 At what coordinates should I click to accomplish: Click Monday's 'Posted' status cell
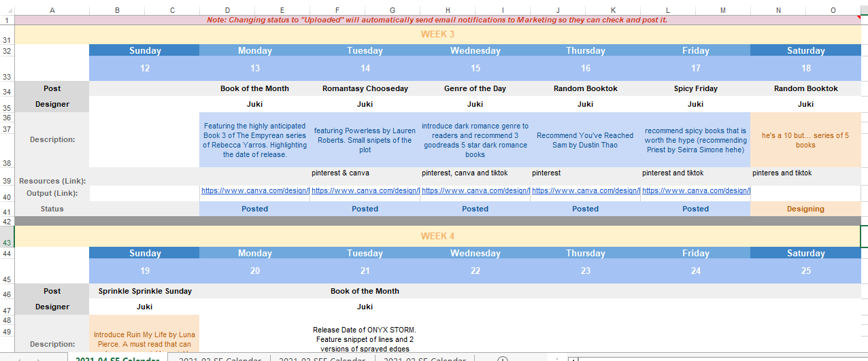click(x=255, y=209)
